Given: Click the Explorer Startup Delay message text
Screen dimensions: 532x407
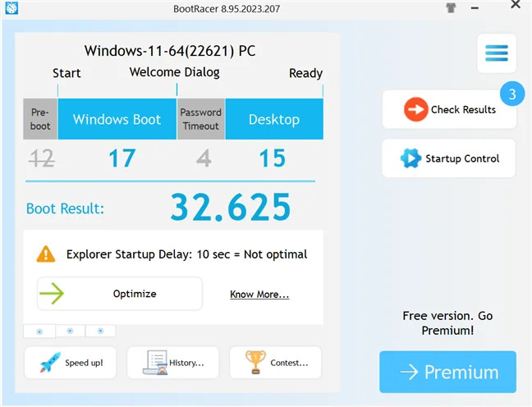Looking at the screenshot, I should click(186, 254).
